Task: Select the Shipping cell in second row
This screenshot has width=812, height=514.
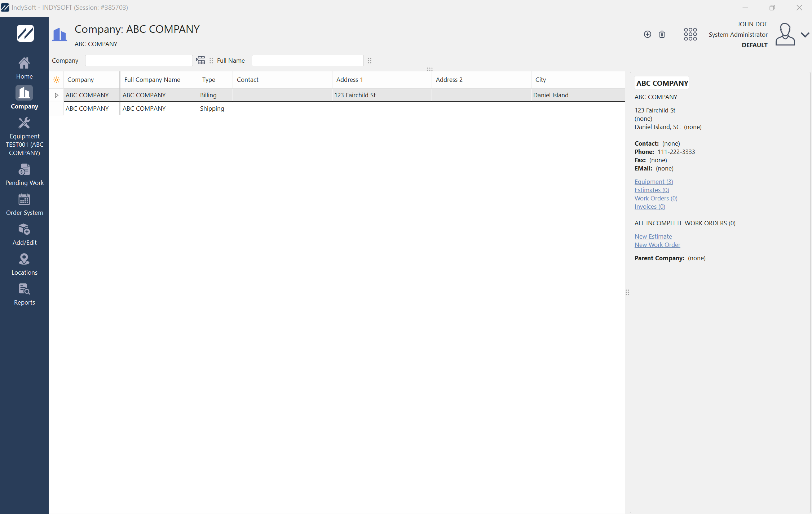Action: [x=216, y=108]
